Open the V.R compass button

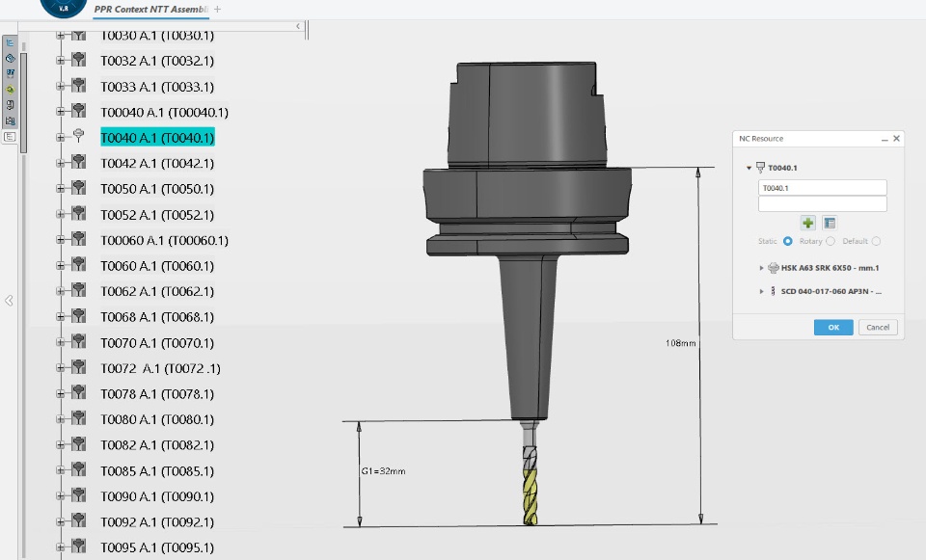[x=64, y=8]
